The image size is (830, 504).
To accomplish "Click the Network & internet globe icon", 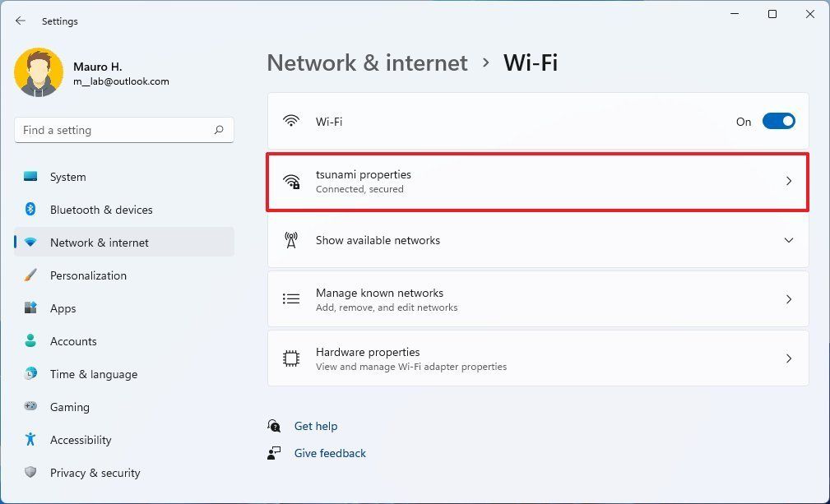I will point(30,243).
